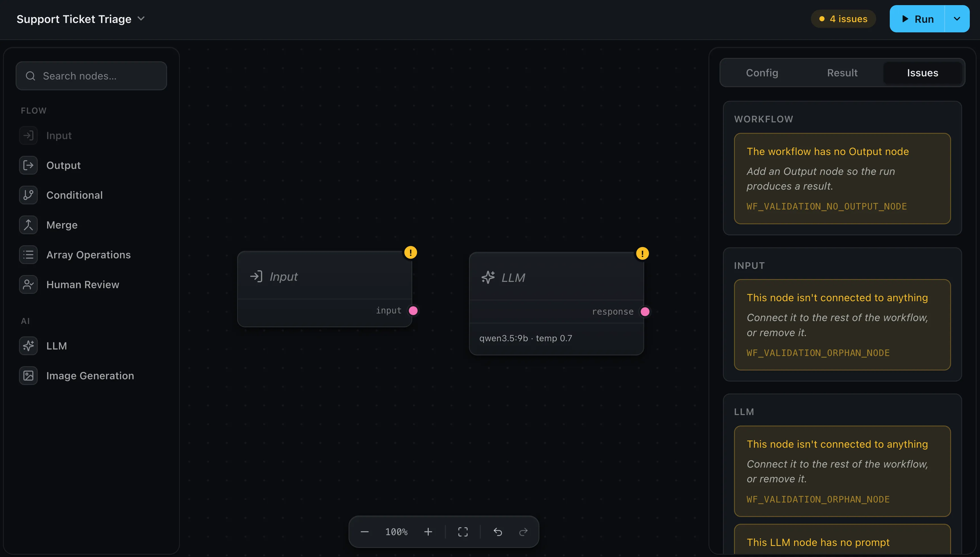Select the Output node icon in palette

(28, 165)
